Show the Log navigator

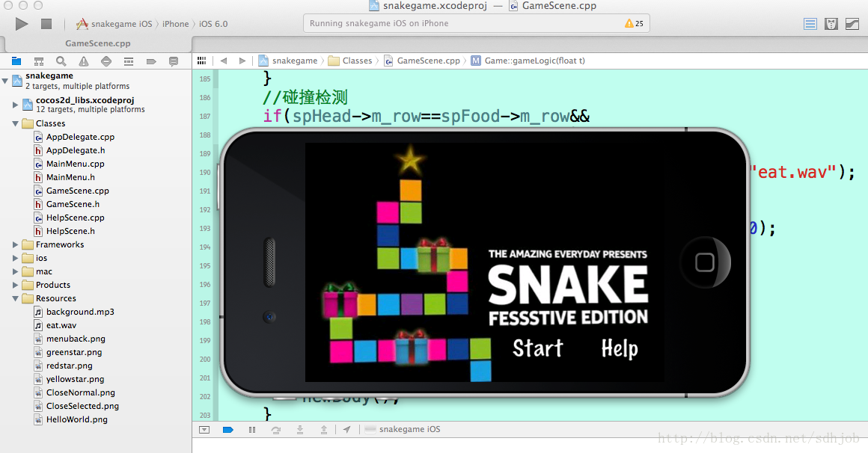point(174,61)
